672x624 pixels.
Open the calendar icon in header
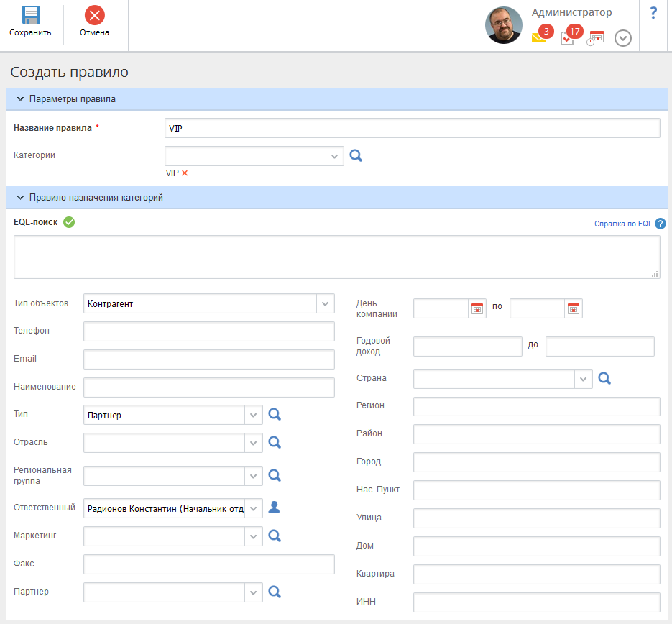tap(596, 38)
